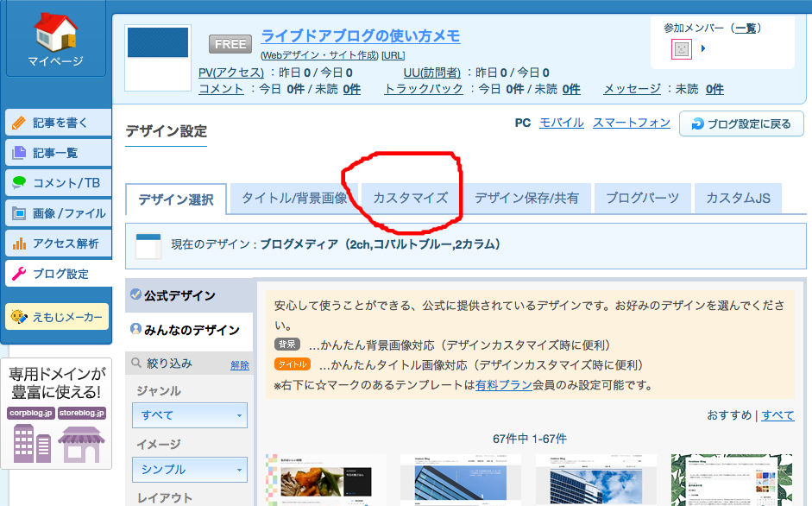Click the ブログ設定に戻る button
This screenshot has height=506, width=812.
(741, 123)
